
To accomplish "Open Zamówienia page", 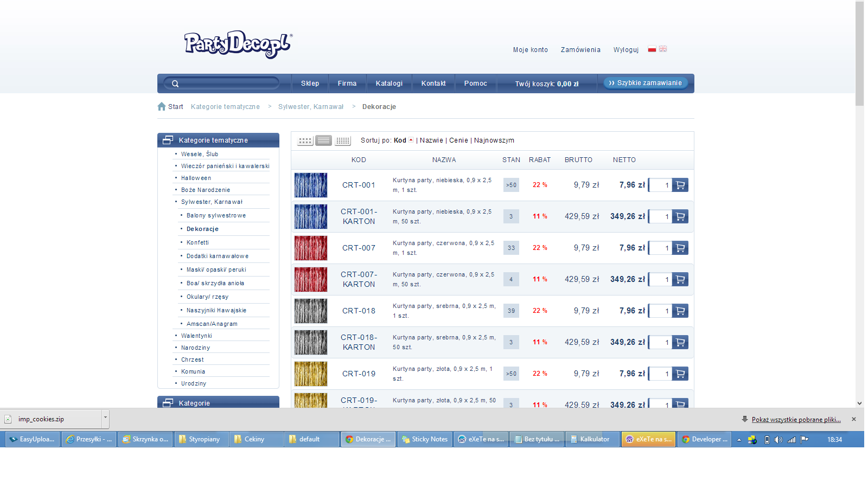I will 580,50.
